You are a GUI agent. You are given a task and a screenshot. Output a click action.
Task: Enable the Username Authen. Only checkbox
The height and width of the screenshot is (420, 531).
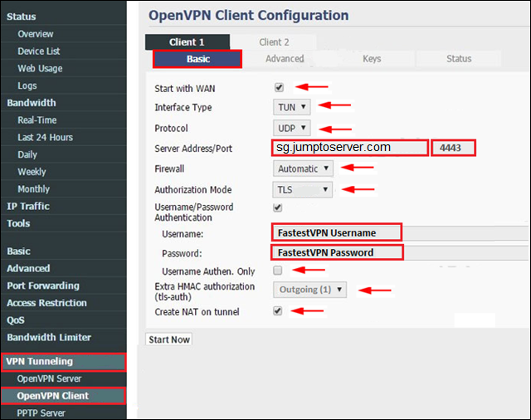coord(278,271)
